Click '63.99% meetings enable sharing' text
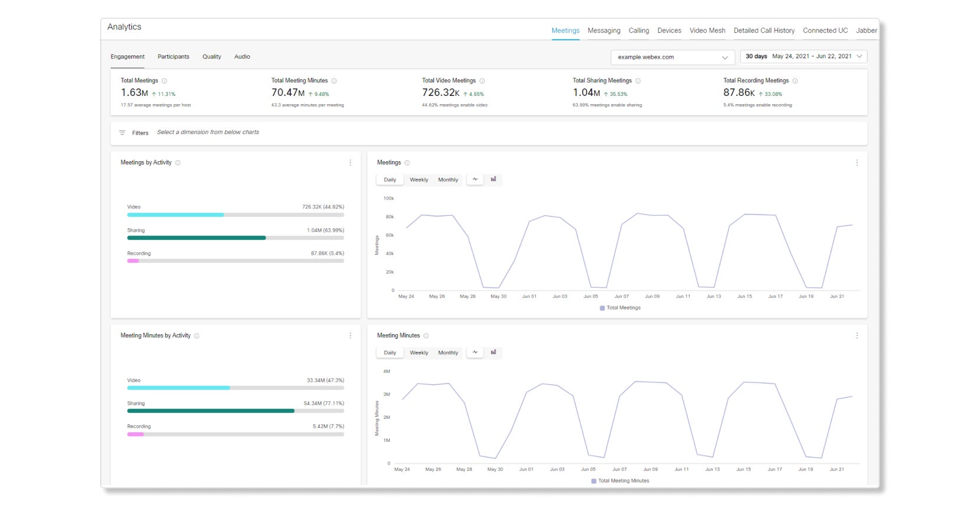Image resolution: width=980 pixels, height=506 pixels. pyautogui.click(x=607, y=105)
